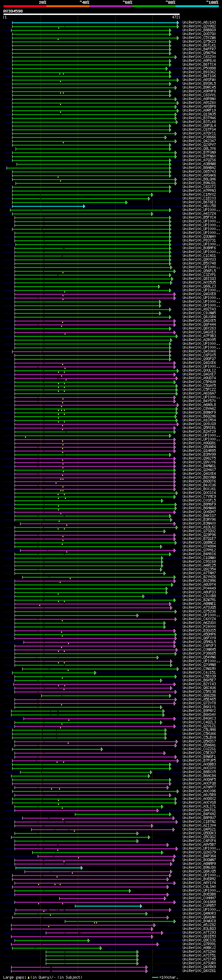The width and height of the screenshot is (222, 980).
Task: Click the UniRef100_Q3UW40 label
Action: pyautogui.click(x=199, y=237)
